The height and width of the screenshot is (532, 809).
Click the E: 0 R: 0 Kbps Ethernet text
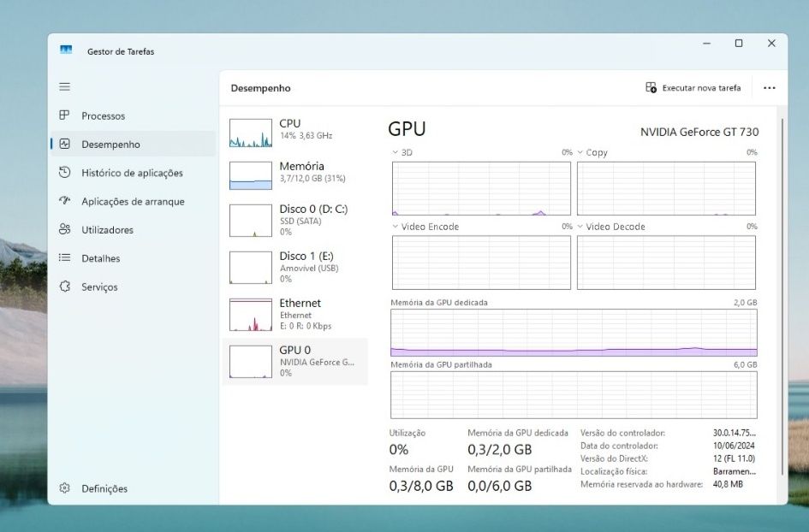[x=306, y=326]
